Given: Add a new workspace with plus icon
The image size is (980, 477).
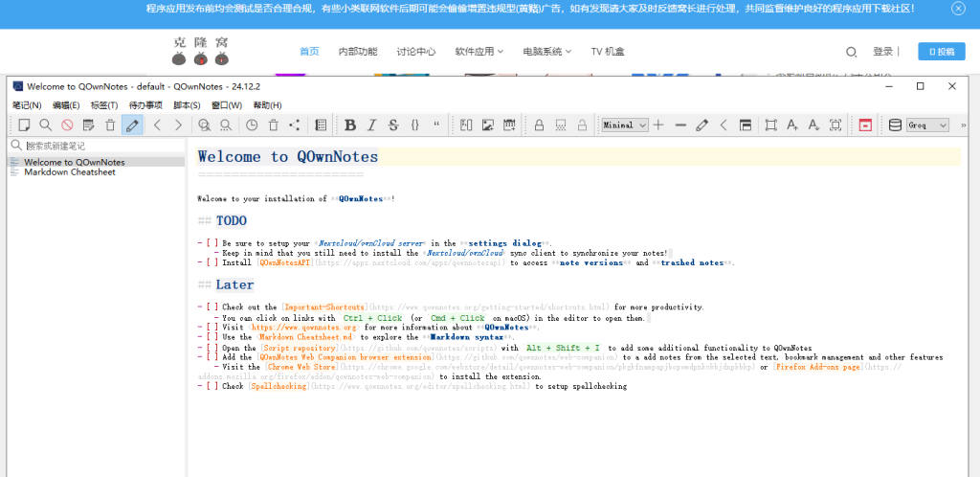Looking at the screenshot, I should coord(658,125).
